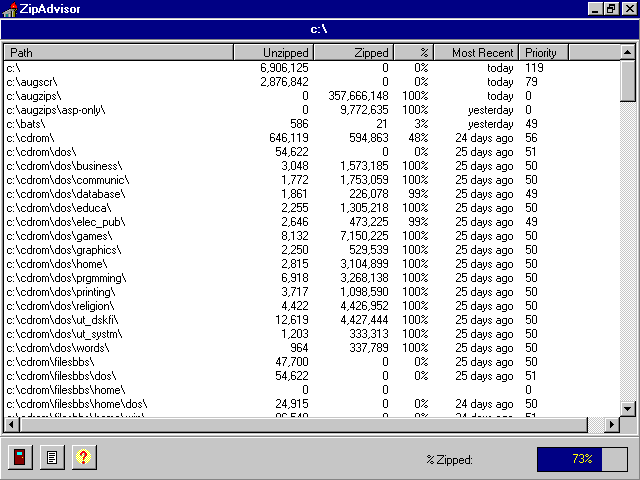This screenshot has width=640, height=480.
Task: Sort by the Unzipped column header
Action: pos(273,52)
